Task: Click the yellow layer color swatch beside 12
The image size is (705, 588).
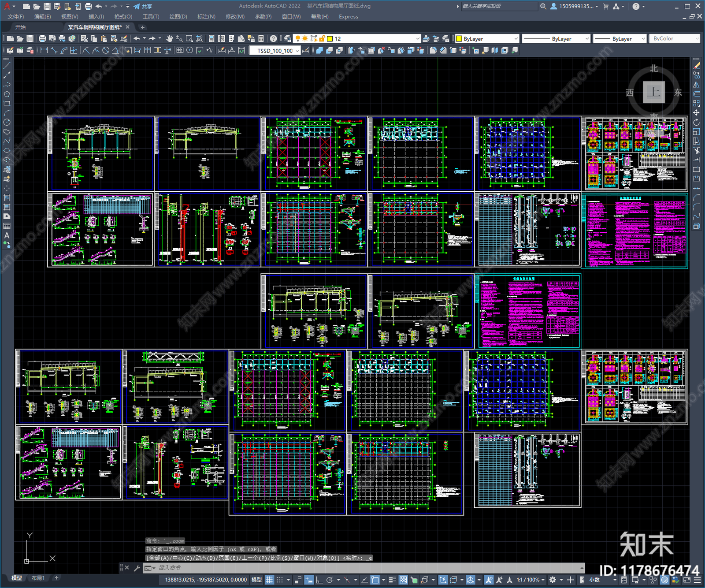Action: point(330,39)
